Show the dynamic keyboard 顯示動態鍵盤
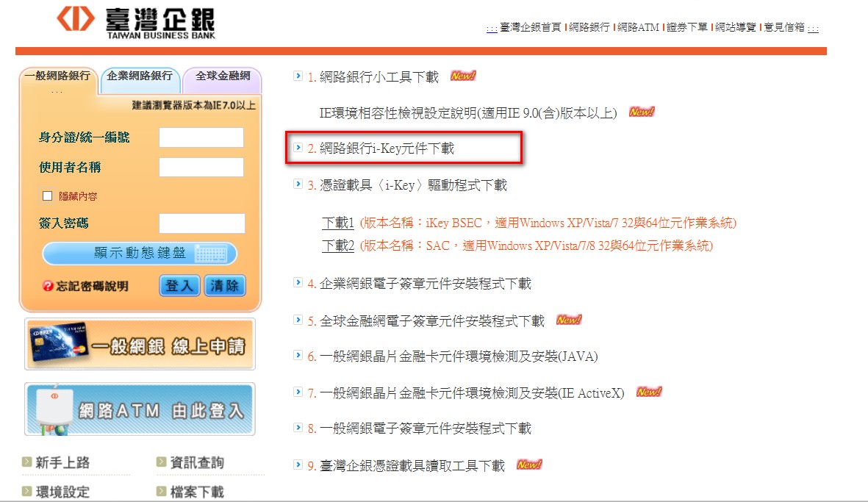 pos(140,254)
